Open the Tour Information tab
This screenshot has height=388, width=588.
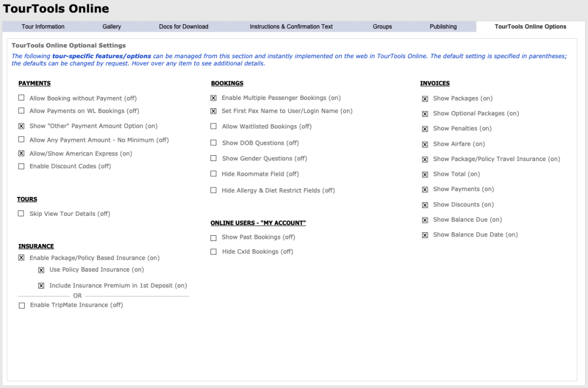coord(43,26)
